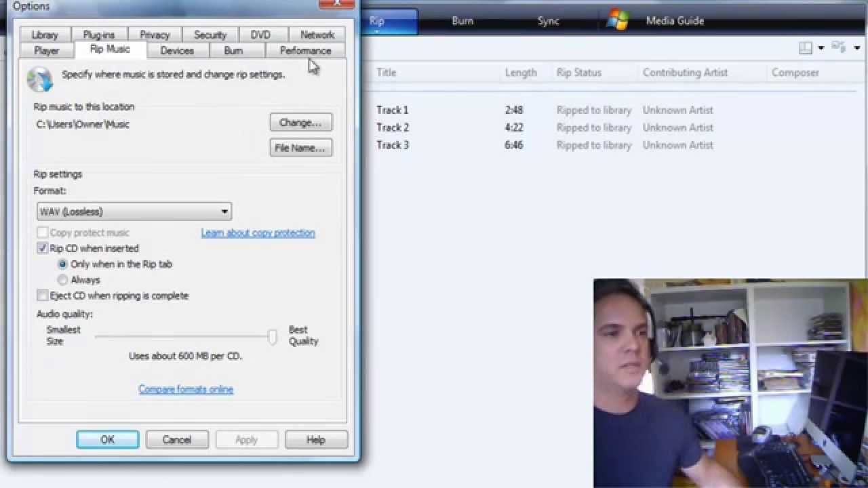Click the view options icon in toolbar
868x488 pixels.
[x=839, y=47]
